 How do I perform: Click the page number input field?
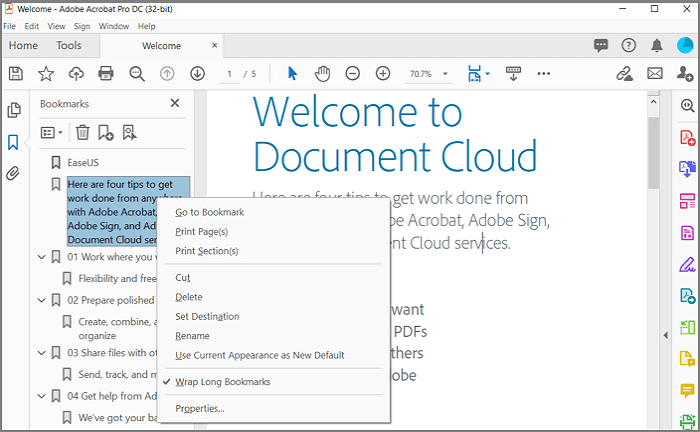[x=230, y=74]
